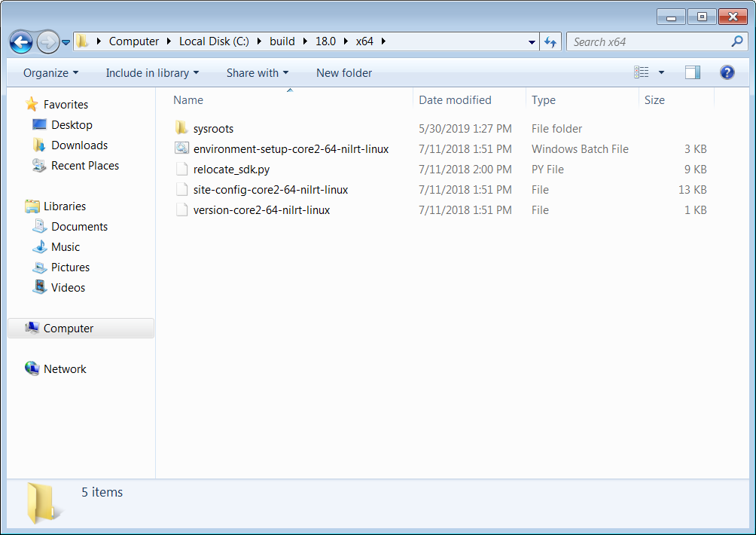Click the build segment in address breadcrumb
The image size is (756, 535).
tap(282, 41)
